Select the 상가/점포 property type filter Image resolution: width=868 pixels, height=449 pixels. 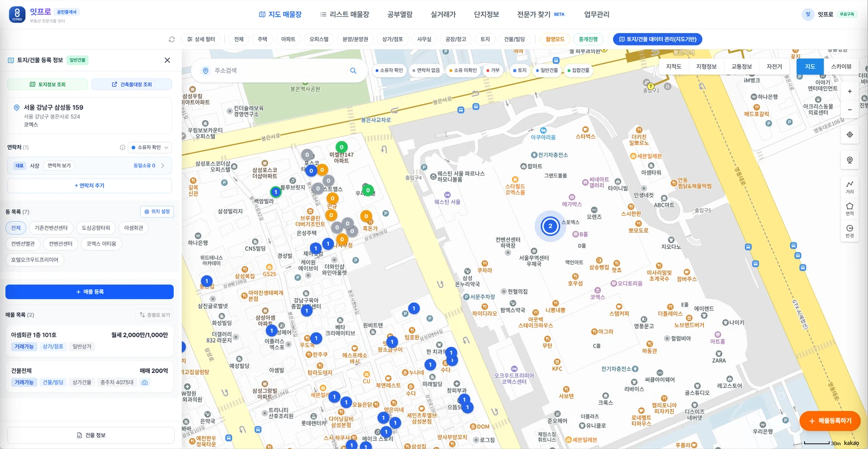pos(392,39)
